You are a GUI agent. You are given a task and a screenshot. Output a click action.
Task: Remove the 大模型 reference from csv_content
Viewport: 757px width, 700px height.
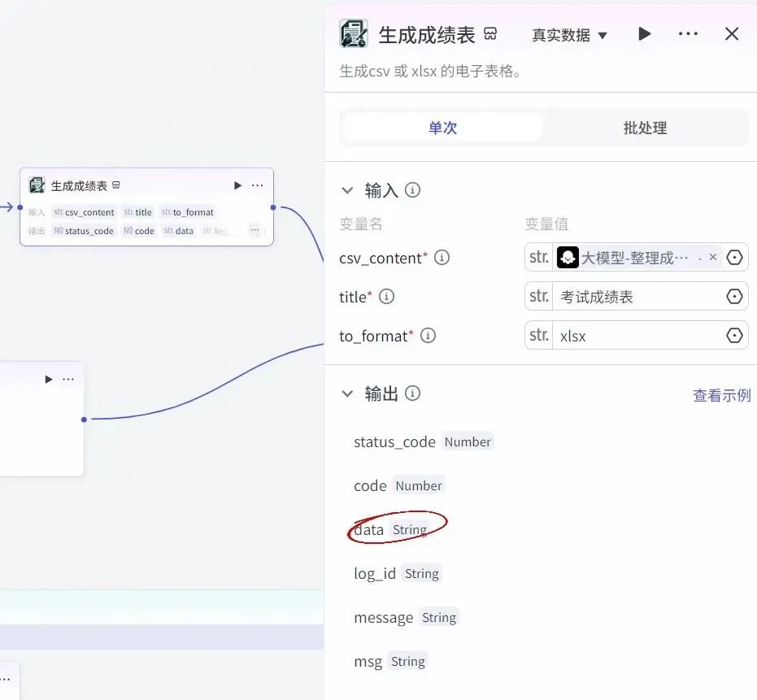tap(712, 257)
